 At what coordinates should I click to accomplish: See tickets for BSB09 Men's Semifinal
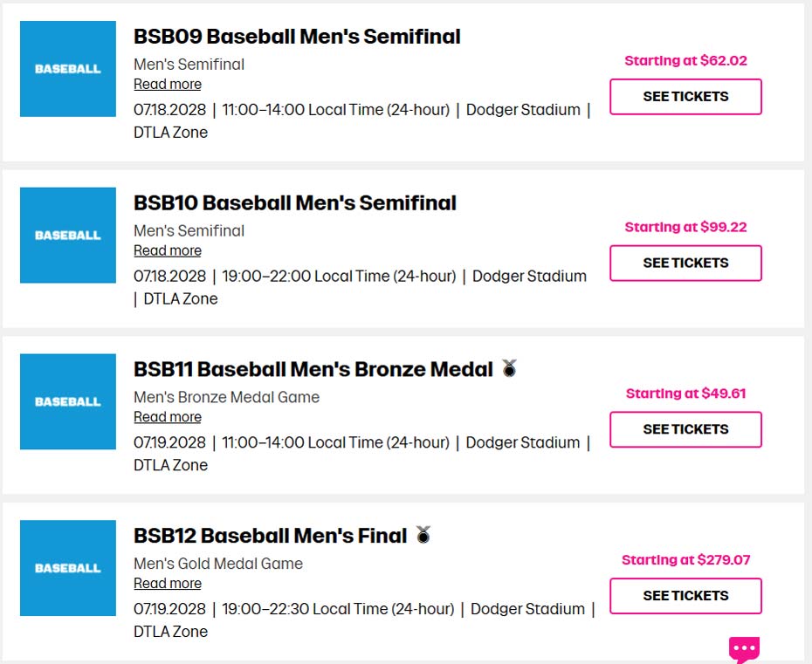pyautogui.click(x=685, y=97)
